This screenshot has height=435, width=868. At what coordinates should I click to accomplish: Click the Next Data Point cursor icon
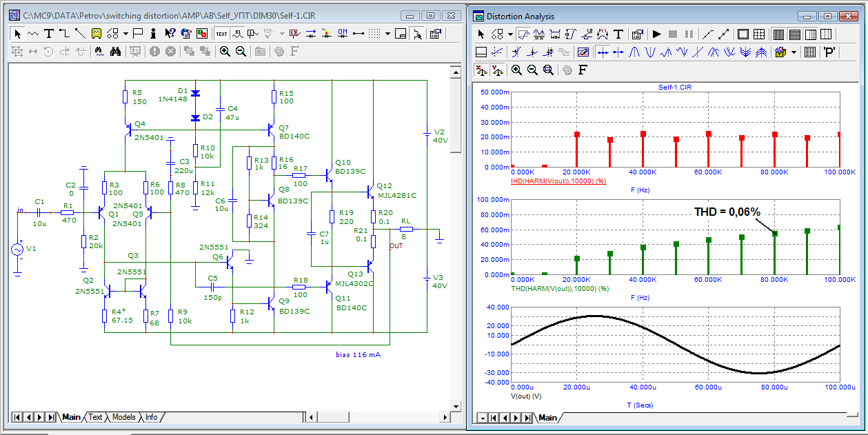(x=603, y=52)
